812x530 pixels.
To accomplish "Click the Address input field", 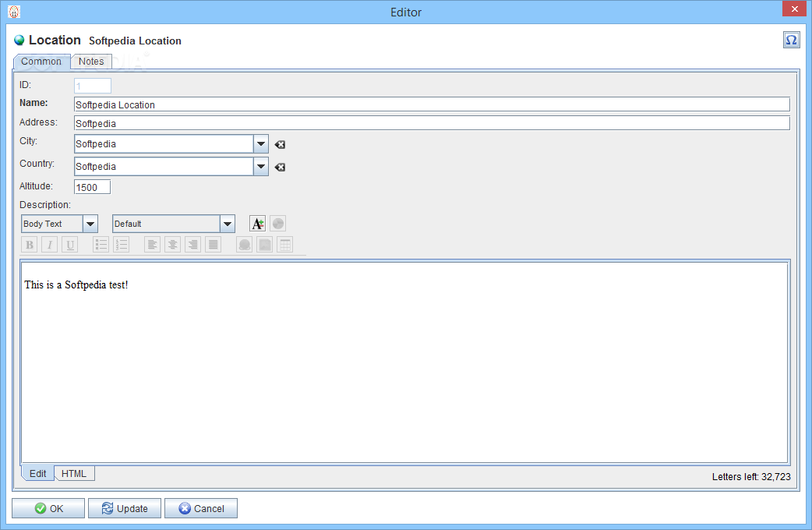I will point(432,123).
